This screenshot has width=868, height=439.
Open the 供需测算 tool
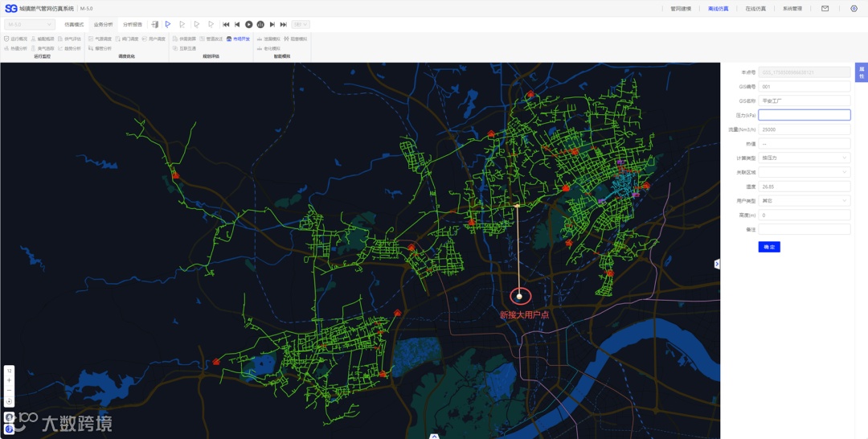coord(184,39)
